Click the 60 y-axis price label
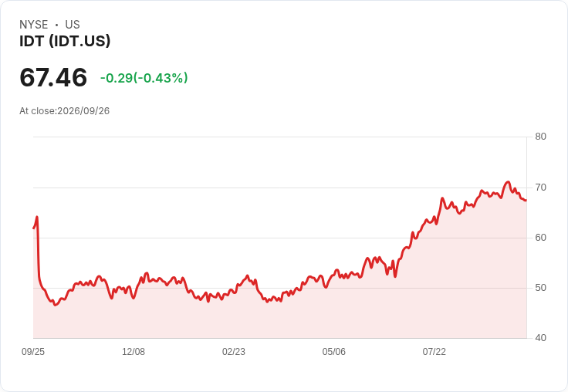568x392 pixels. [540, 238]
